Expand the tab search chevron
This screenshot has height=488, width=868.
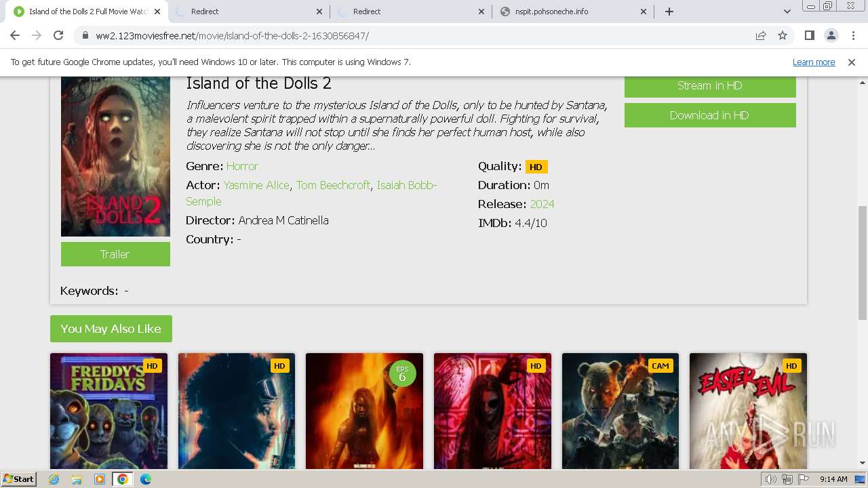click(x=787, y=12)
